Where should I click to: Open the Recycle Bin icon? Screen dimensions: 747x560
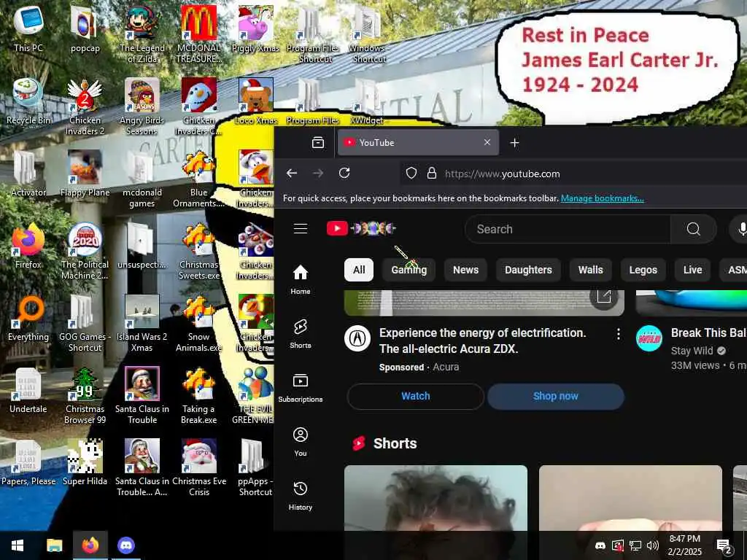28,101
